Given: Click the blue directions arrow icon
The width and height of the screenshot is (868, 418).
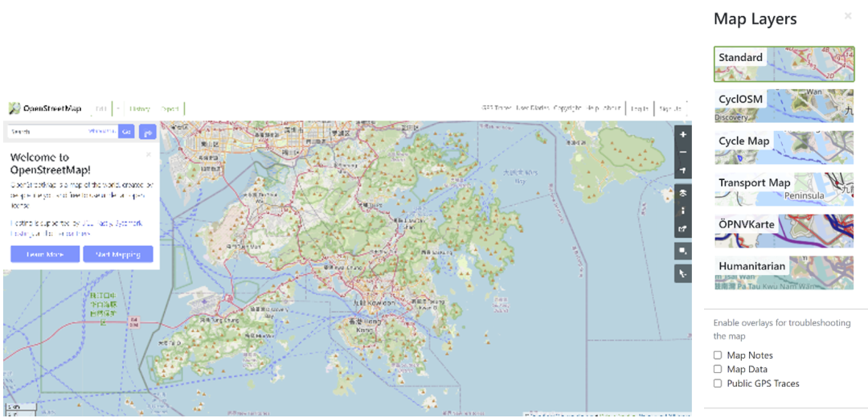Looking at the screenshot, I should (x=148, y=132).
